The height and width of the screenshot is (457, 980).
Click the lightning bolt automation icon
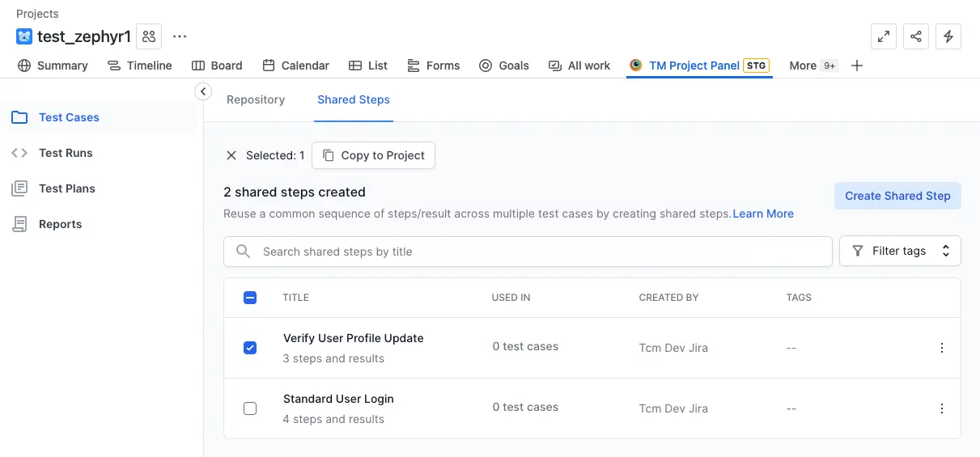pyautogui.click(x=948, y=36)
